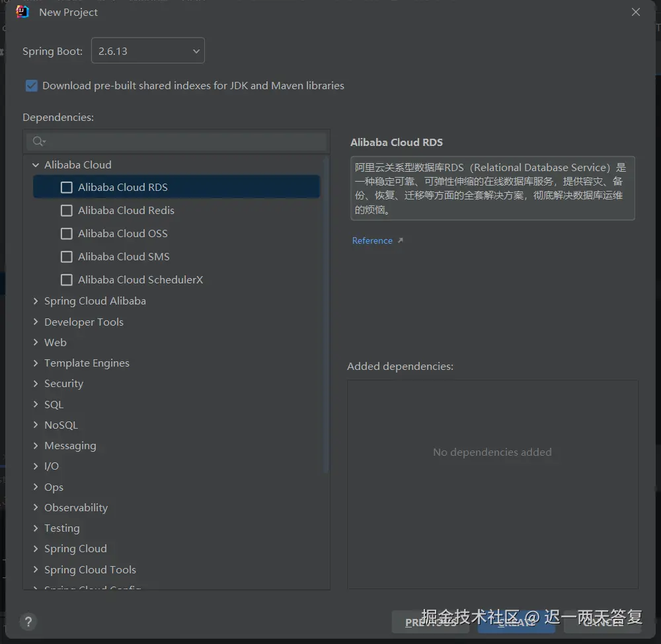Image resolution: width=661 pixels, height=644 pixels.
Task: Expand the NoSQL group
Action: pyautogui.click(x=36, y=425)
